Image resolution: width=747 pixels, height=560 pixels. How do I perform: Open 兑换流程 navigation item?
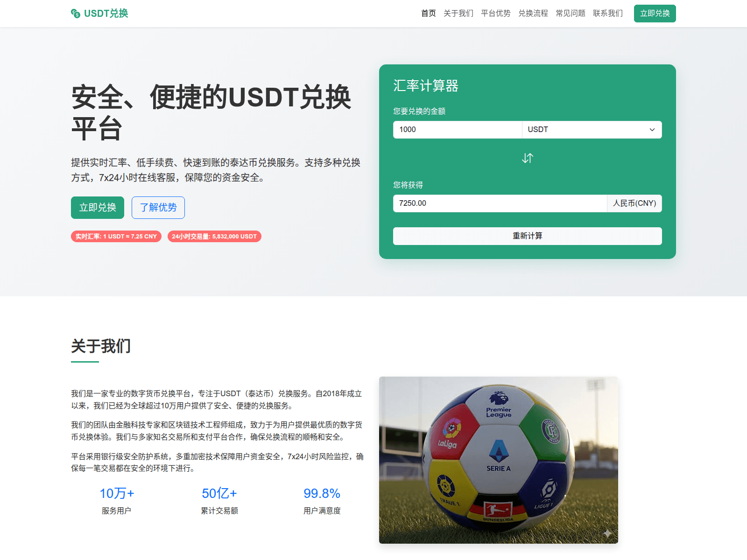point(533,14)
